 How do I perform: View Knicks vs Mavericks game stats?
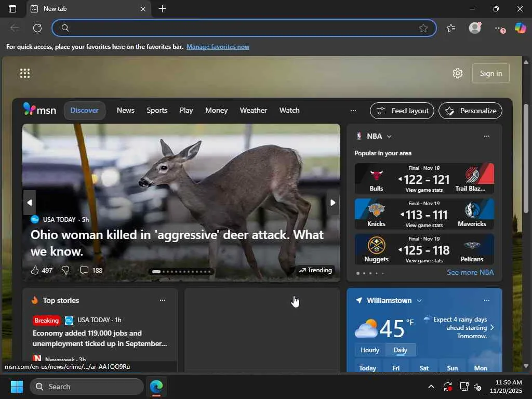point(424,225)
